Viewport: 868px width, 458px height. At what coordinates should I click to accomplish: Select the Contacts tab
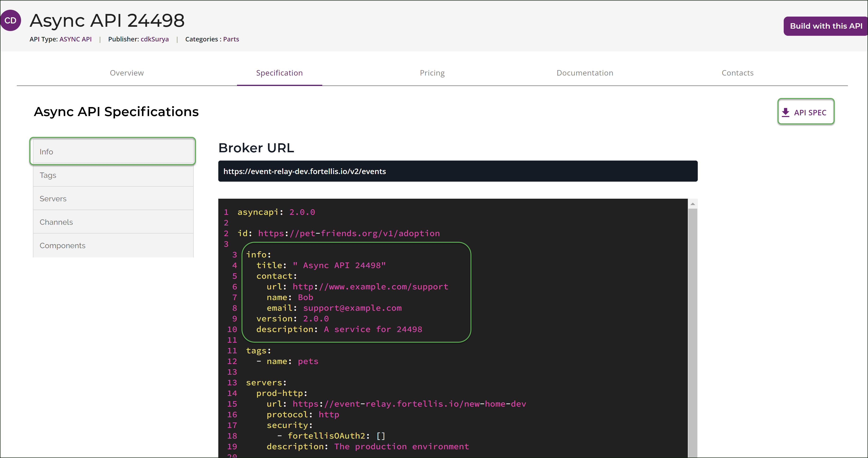tap(737, 73)
